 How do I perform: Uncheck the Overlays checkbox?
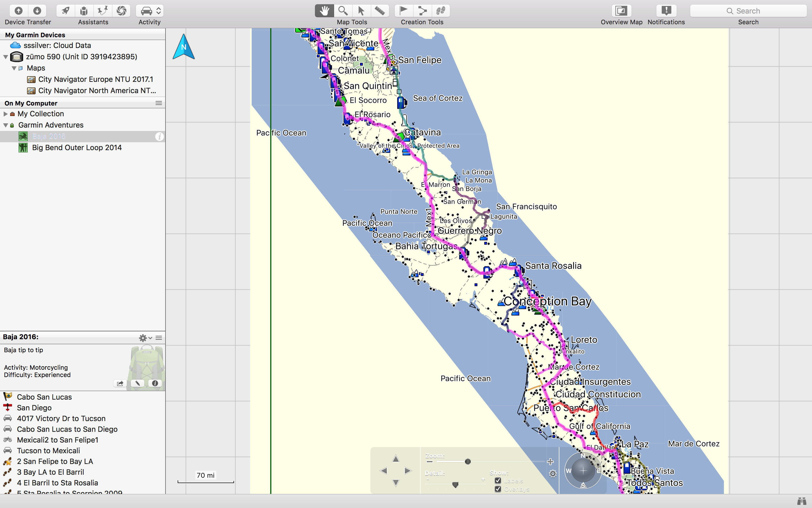498,489
